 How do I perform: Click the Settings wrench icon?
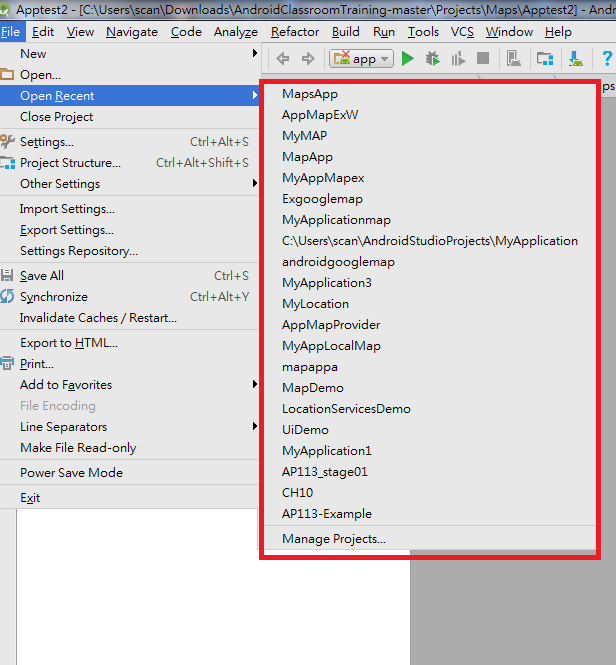[x=7, y=141]
